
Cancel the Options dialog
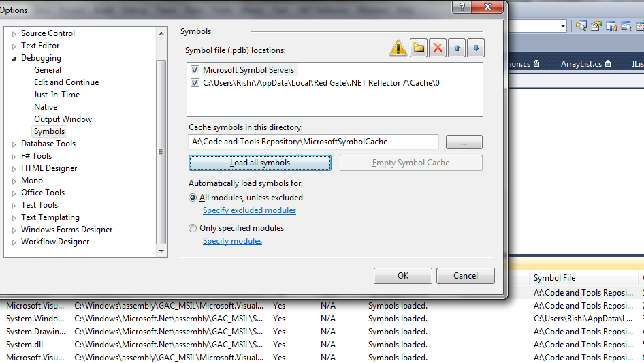click(466, 276)
